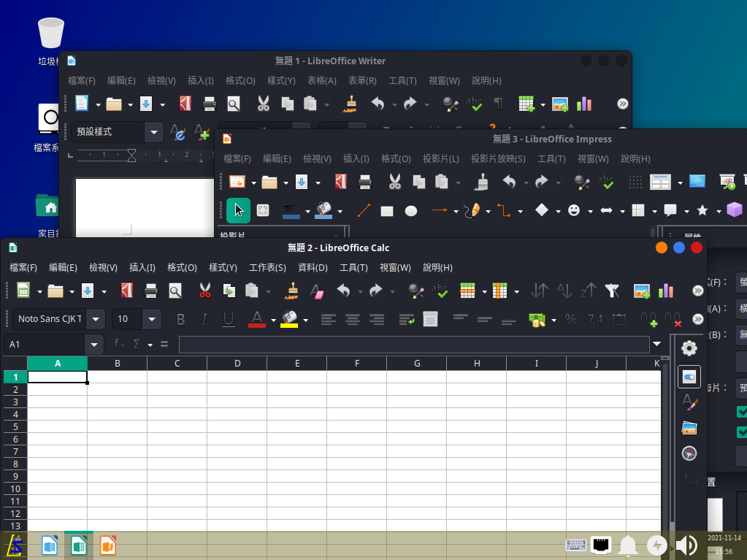The width and height of the screenshot is (747, 560).
Task: Click the Cut scissors icon in Writer toolbar
Action: click(x=264, y=104)
